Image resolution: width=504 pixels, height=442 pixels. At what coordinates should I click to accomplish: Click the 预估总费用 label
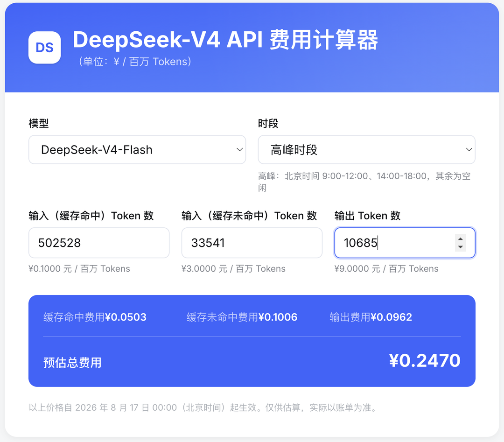tap(72, 363)
